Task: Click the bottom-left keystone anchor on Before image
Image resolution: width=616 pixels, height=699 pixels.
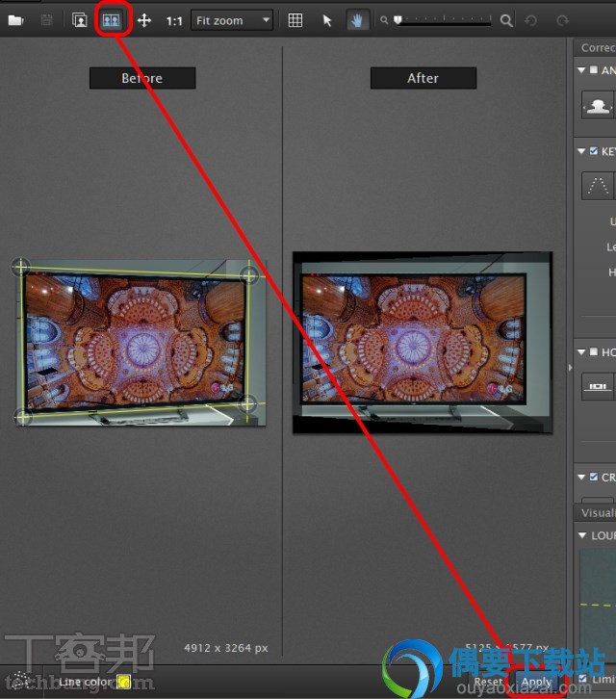Action: [x=22, y=417]
